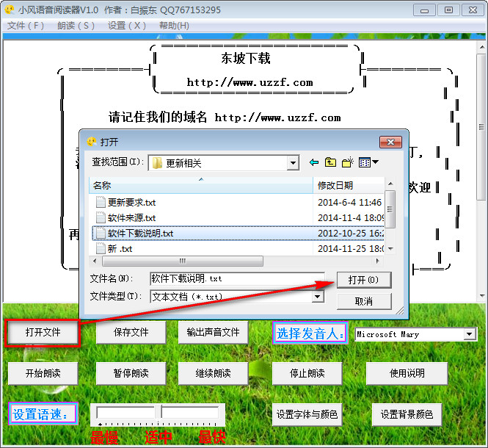
Task: Click the 2014-11-25 date cell of 新 .txt
Action: [351, 249]
